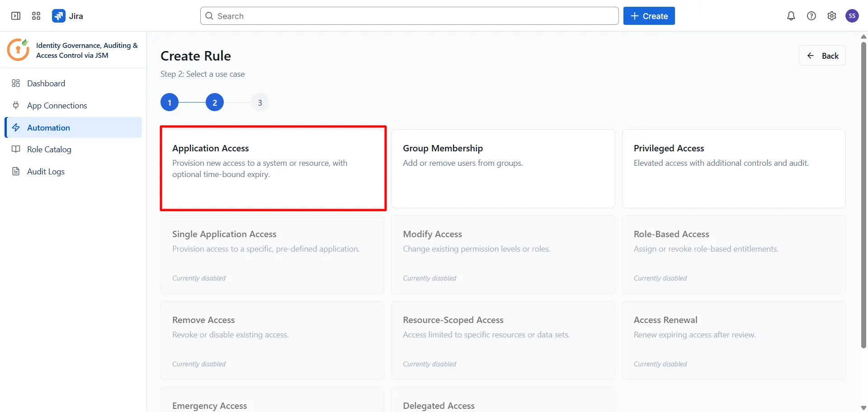Viewport: 868px width, 412px height.
Task: Go to step 1 in the stepper
Action: click(170, 103)
